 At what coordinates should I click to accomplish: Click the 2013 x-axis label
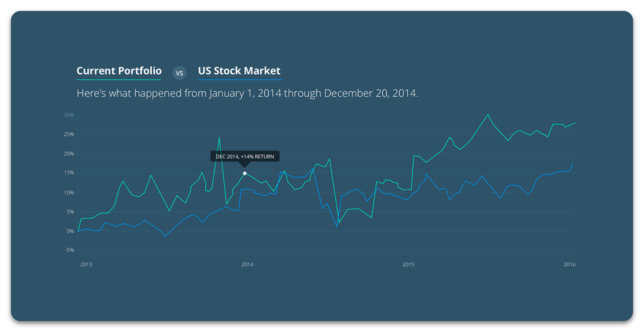86,264
